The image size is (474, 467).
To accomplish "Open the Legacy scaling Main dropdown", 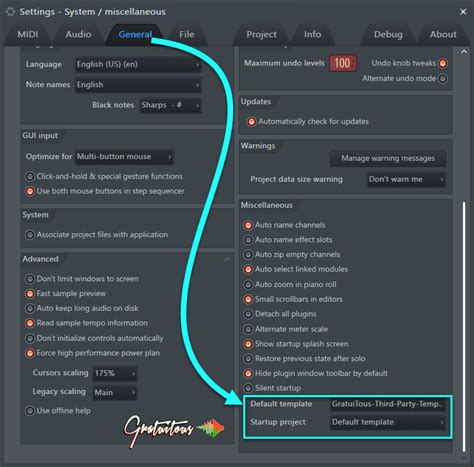I will point(115,392).
